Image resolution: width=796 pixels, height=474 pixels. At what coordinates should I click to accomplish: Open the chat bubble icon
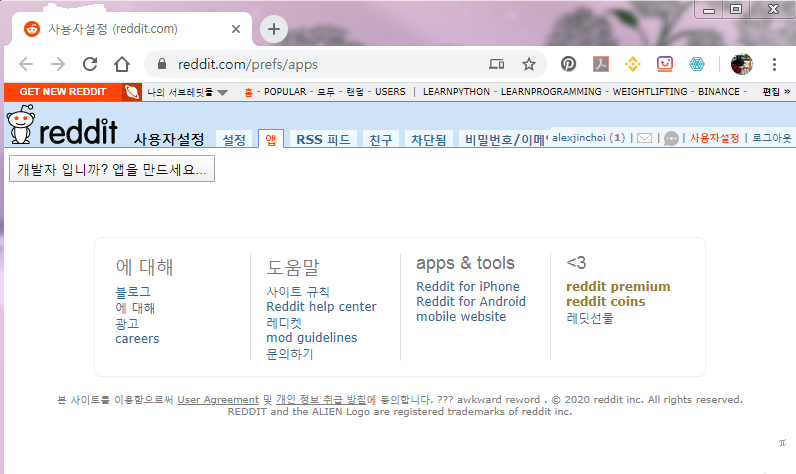pyautogui.click(x=671, y=138)
